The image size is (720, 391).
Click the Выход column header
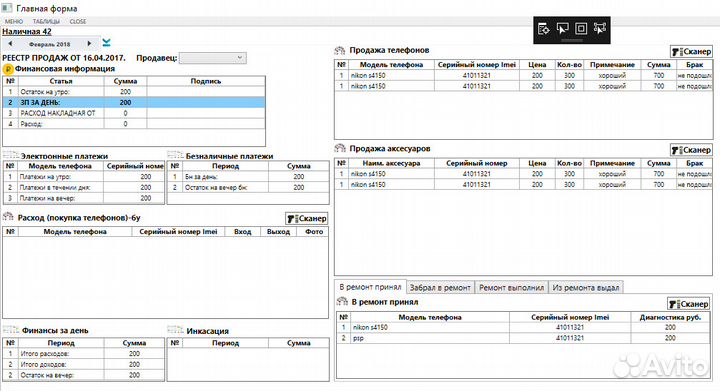point(278,232)
